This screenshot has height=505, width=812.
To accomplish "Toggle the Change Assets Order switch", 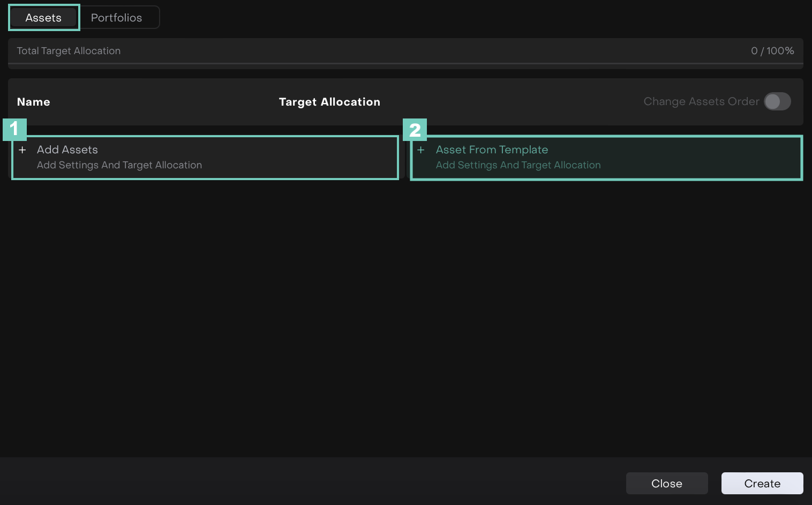I will [777, 101].
